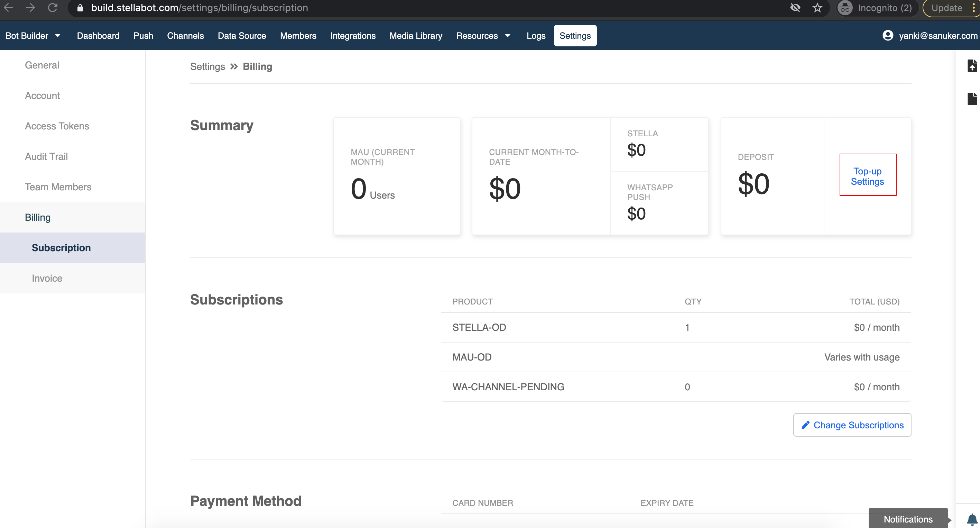Screen dimensions: 980x528
Task: Open the Top-up Settings link
Action: (x=867, y=176)
